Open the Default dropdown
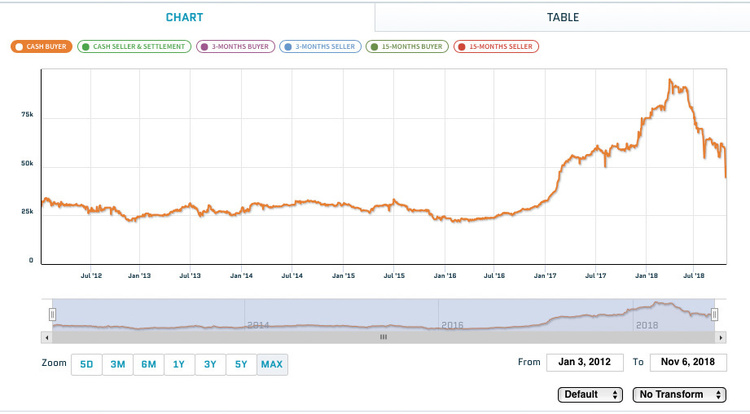This screenshot has width=750, height=414. coord(590,394)
